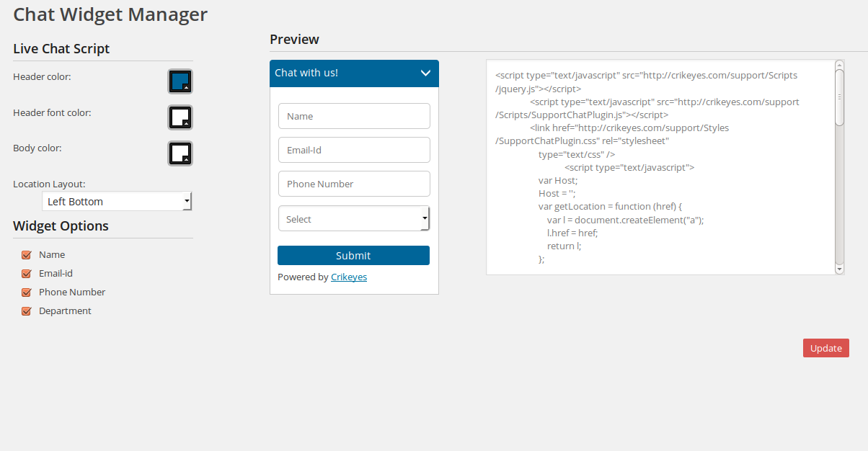Open the Location Layout dropdown
Viewport: 868px width, 451px height.
click(x=117, y=202)
